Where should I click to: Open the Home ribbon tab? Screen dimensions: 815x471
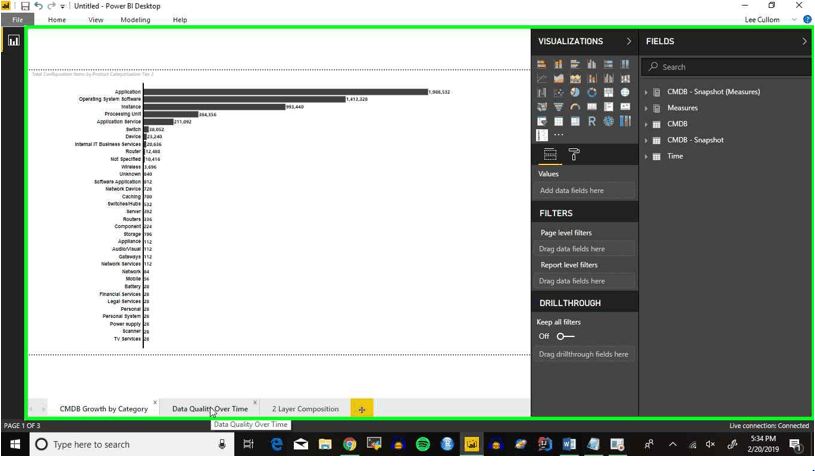(x=57, y=20)
